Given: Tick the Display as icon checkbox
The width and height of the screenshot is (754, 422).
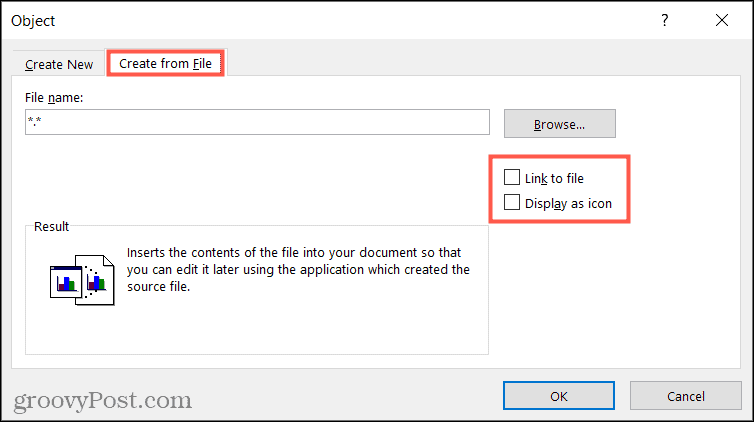Looking at the screenshot, I should (512, 203).
